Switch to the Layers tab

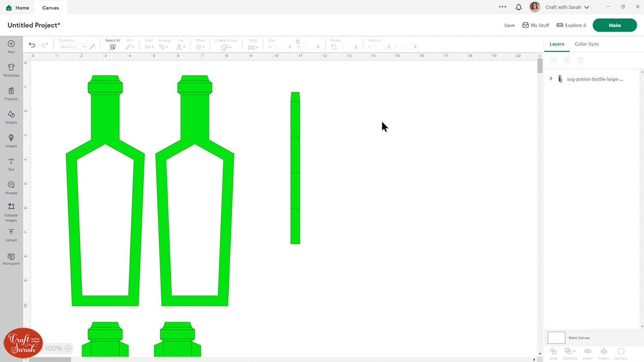(557, 44)
